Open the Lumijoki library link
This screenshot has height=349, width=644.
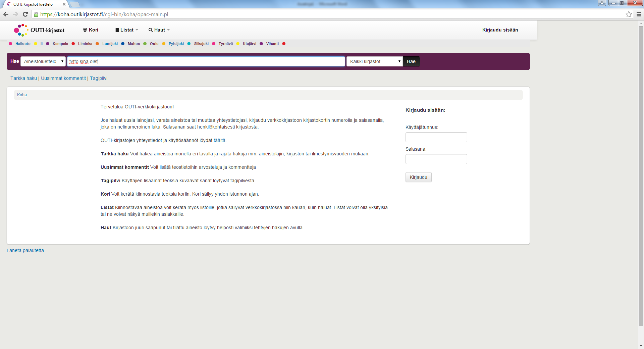110,44
